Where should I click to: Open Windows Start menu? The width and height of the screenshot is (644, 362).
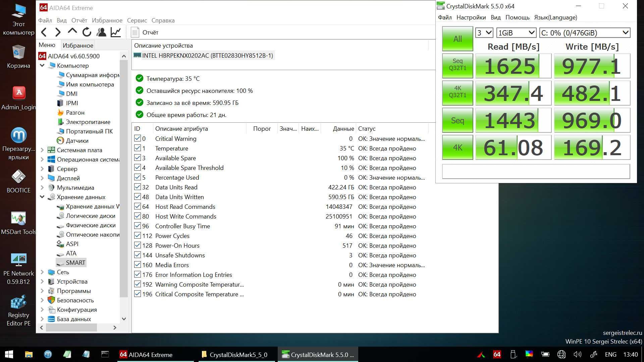(9, 354)
